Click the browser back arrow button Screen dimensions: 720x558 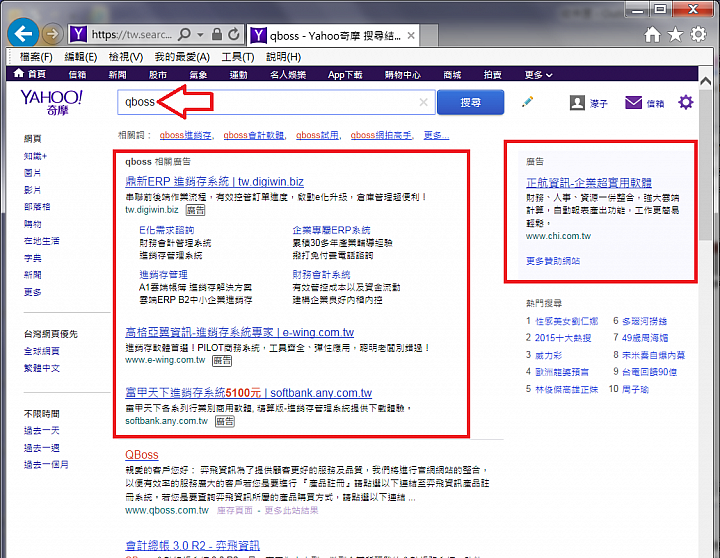point(22,33)
